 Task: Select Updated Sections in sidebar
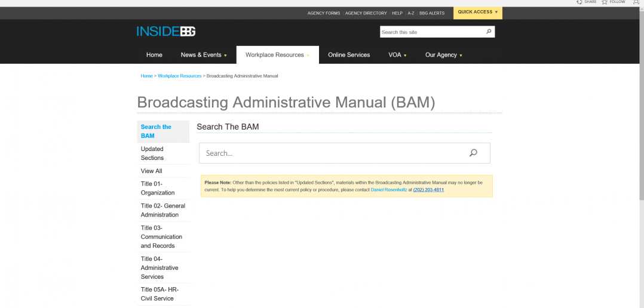(163, 153)
